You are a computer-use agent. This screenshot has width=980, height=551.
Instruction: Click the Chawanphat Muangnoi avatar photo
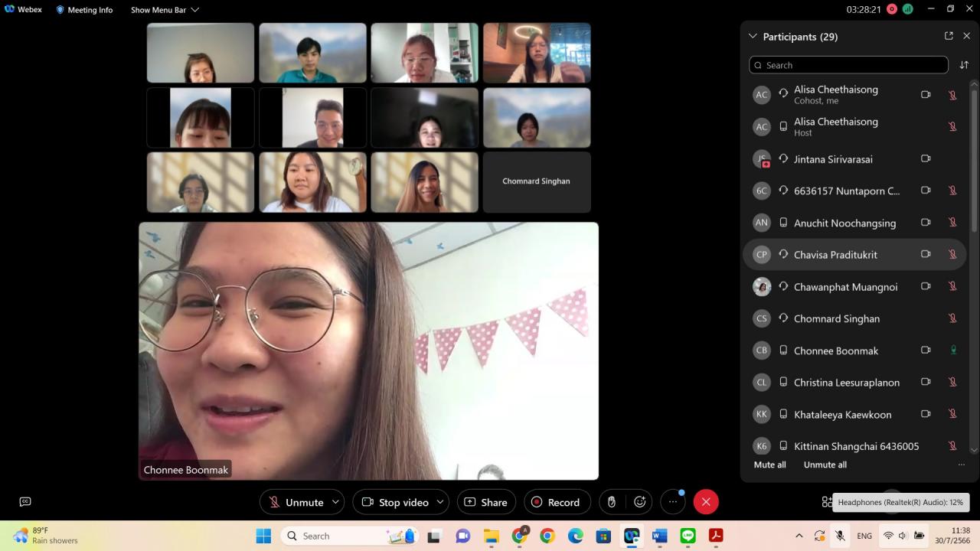click(x=761, y=286)
